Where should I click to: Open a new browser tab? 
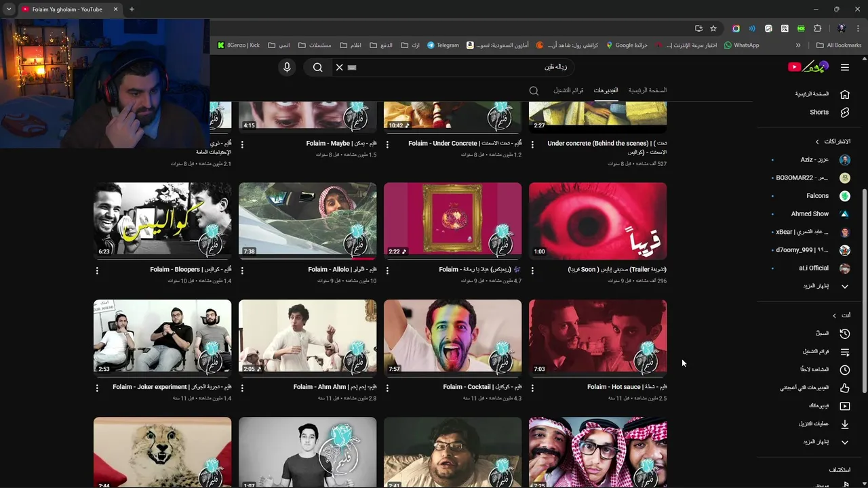click(132, 9)
